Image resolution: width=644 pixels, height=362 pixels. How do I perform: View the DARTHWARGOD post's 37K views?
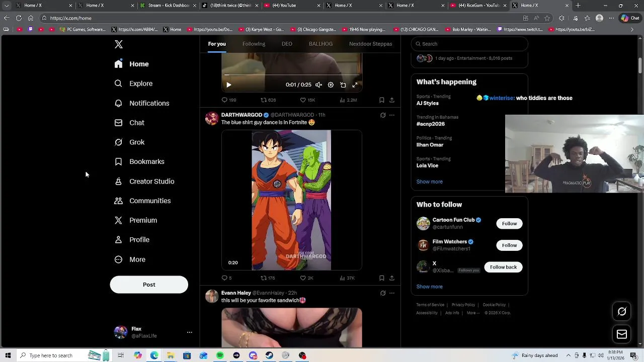pyautogui.click(x=347, y=278)
